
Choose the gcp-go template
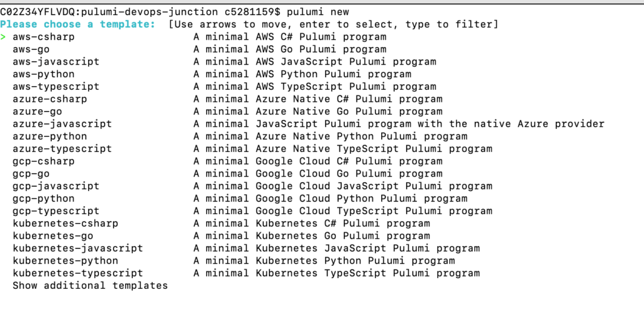[x=228, y=174]
